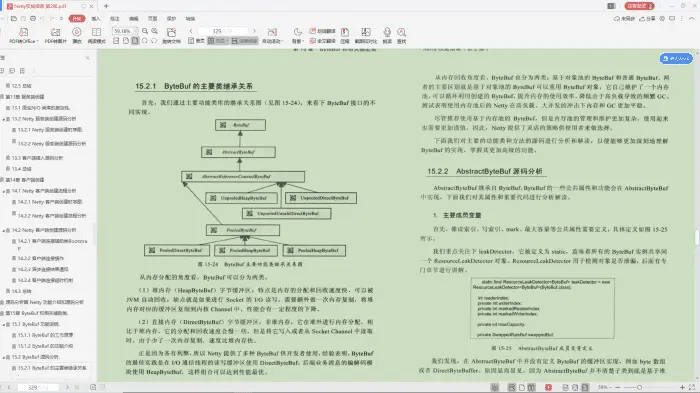Click the red login button
This screenshot has height=393, width=700.
pos(639,6)
